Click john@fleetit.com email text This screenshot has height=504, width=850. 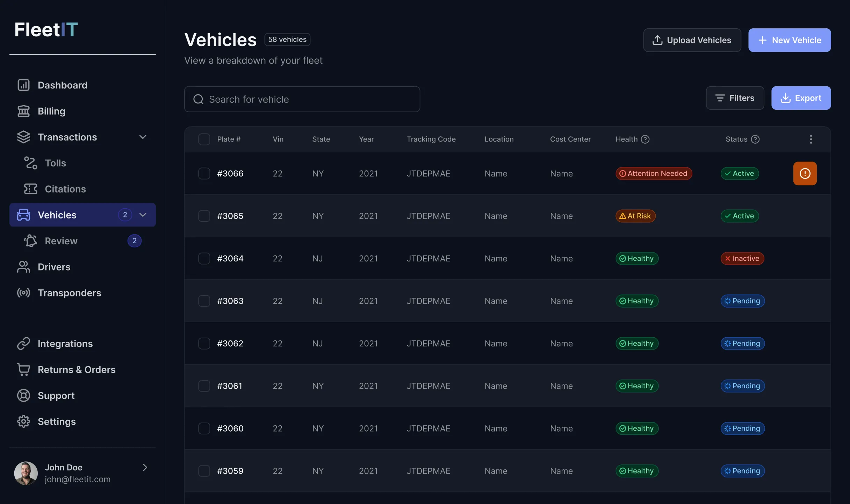pyautogui.click(x=78, y=479)
